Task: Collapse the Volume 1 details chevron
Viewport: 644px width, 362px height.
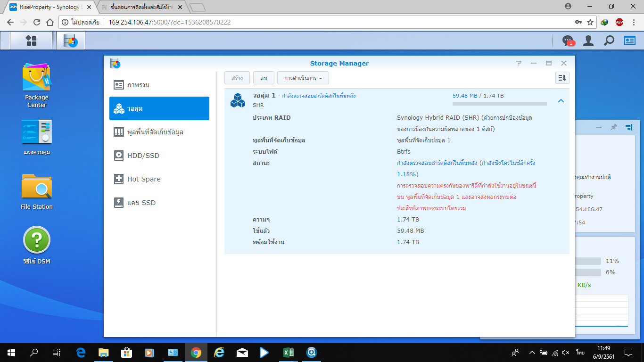Action: point(561,100)
